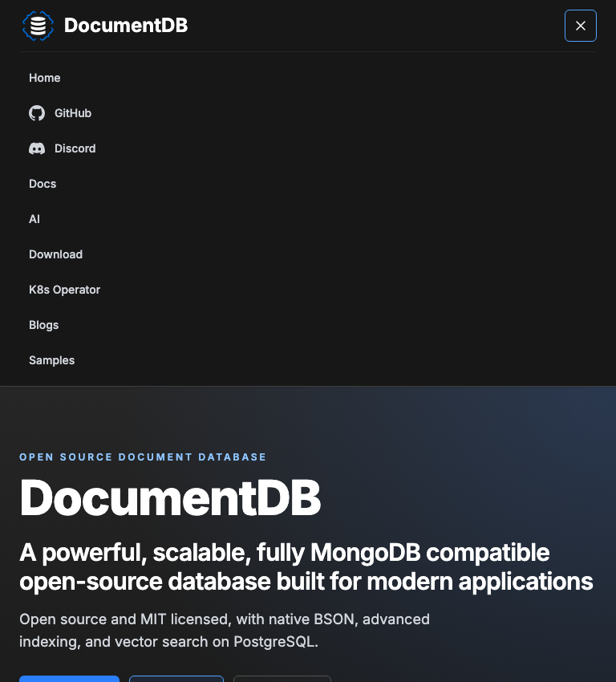The width and height of the screenshot is (616, 682).
Task: Close the navigation menu with the X
Action: [581, 26]
